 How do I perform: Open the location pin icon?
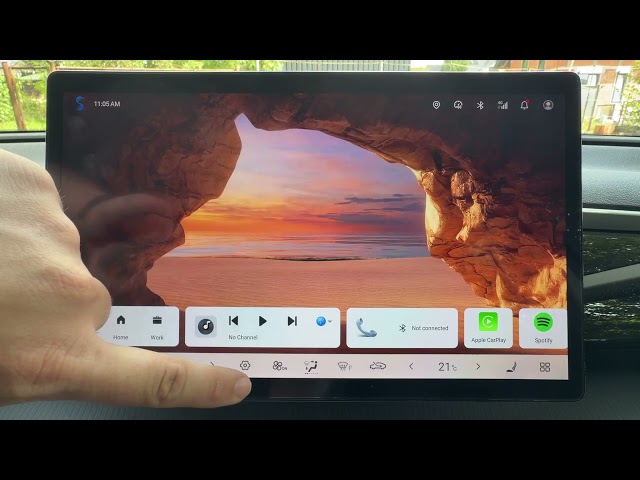[x=436, y=105]
